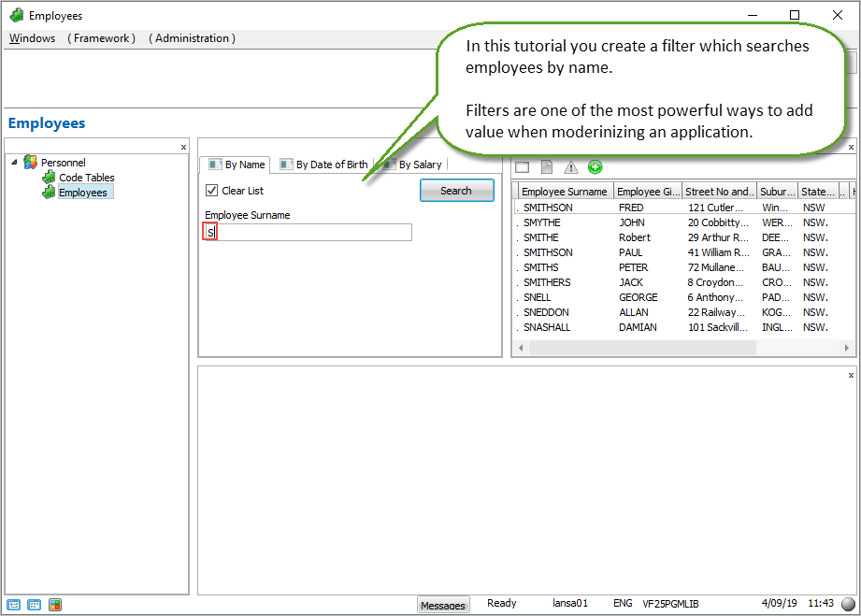
Task: Open the (Administration) menu
Action: coord(193,38)
